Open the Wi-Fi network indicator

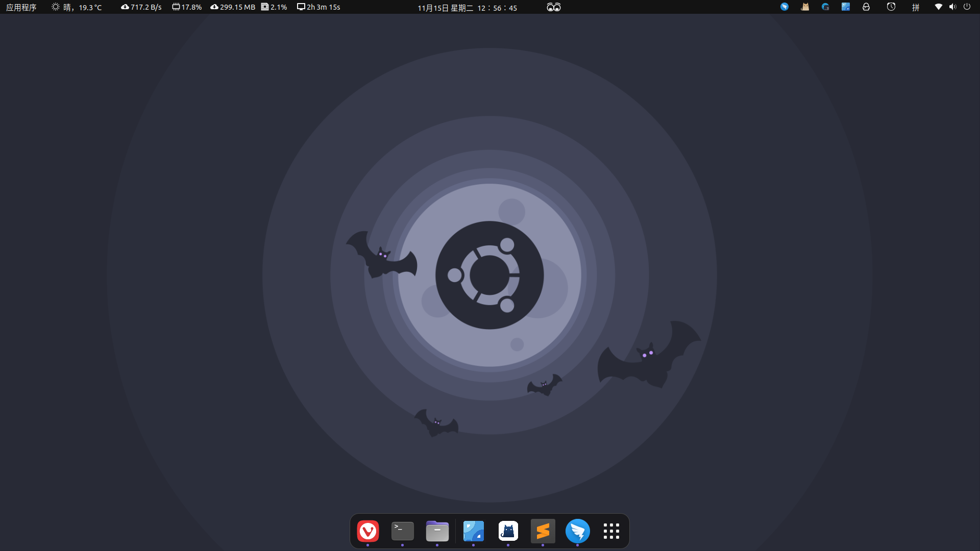point(938,7)
